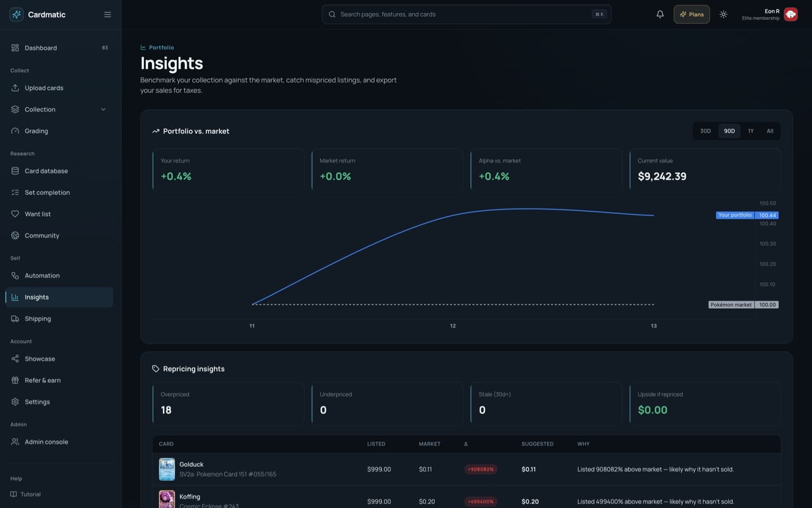Click the Admin console users icon
Viewport: 812px width, 508px height.
(15, 442)
